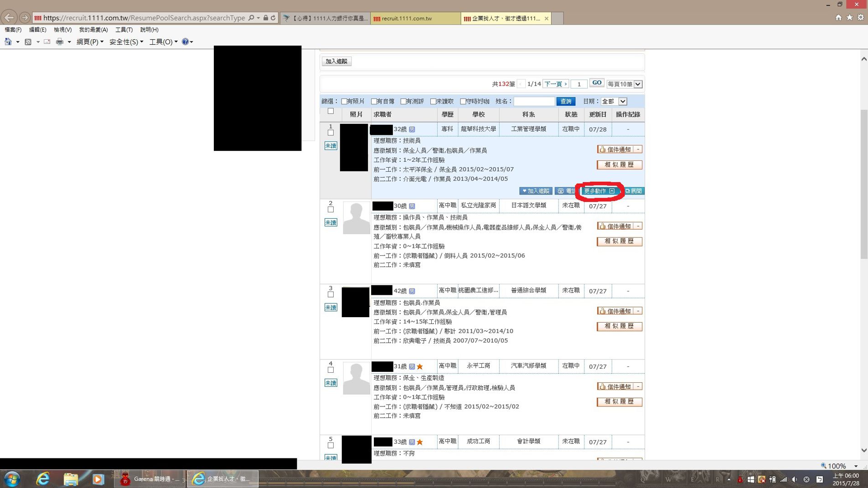
Task: Switch to Garena 競時通 taskbar window
Action: (x=150, y=479)
